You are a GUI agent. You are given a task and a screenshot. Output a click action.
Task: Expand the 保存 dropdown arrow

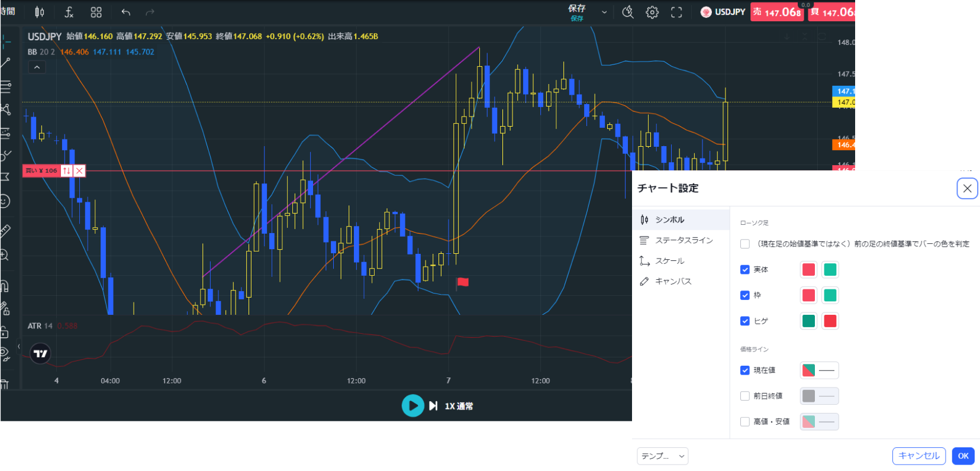[604, 12]
